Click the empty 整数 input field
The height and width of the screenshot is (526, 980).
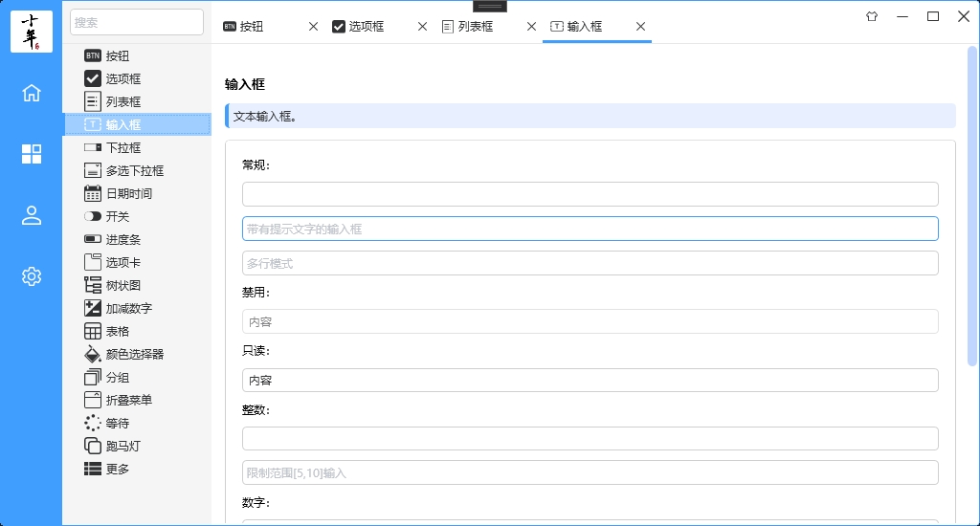pos(590,439)
